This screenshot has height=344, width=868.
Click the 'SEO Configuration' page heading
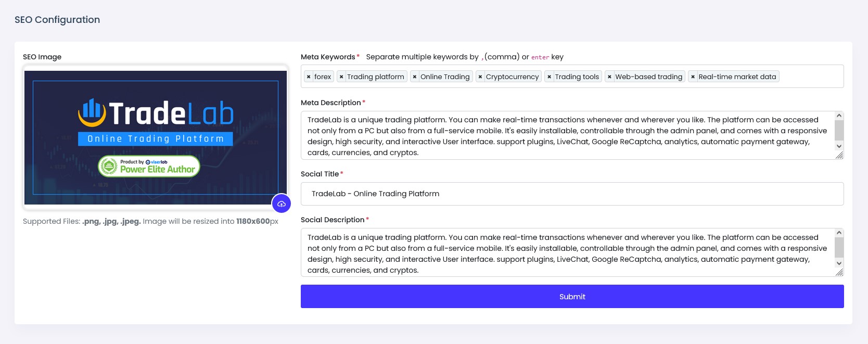57,20
